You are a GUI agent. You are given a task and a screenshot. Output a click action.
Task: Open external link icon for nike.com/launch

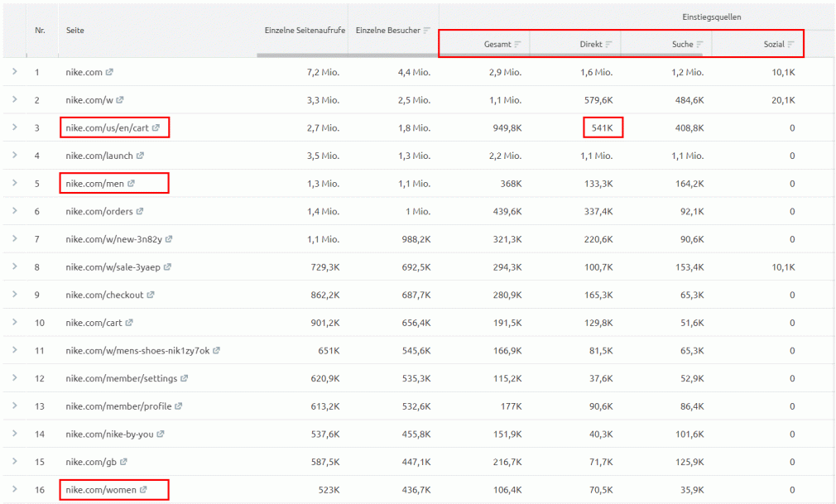tap(140, 156)
